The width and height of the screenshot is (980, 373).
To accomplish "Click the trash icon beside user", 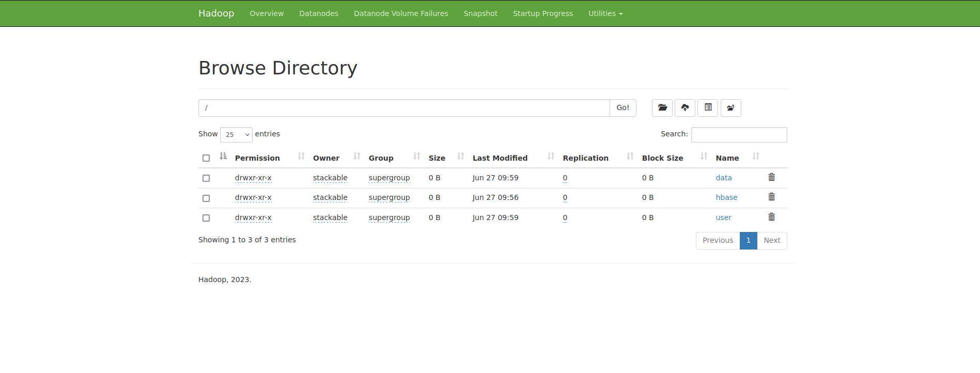I will coord(771,217).
